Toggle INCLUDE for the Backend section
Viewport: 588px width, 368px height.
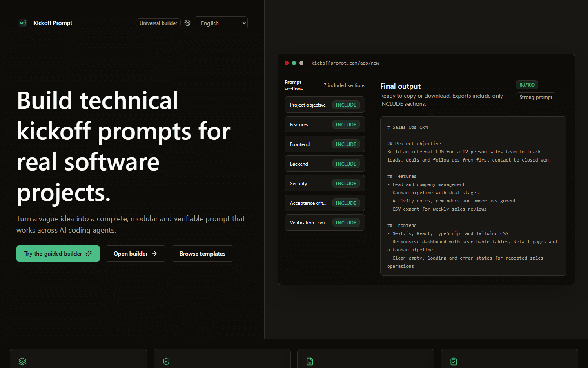pos(346,164)
